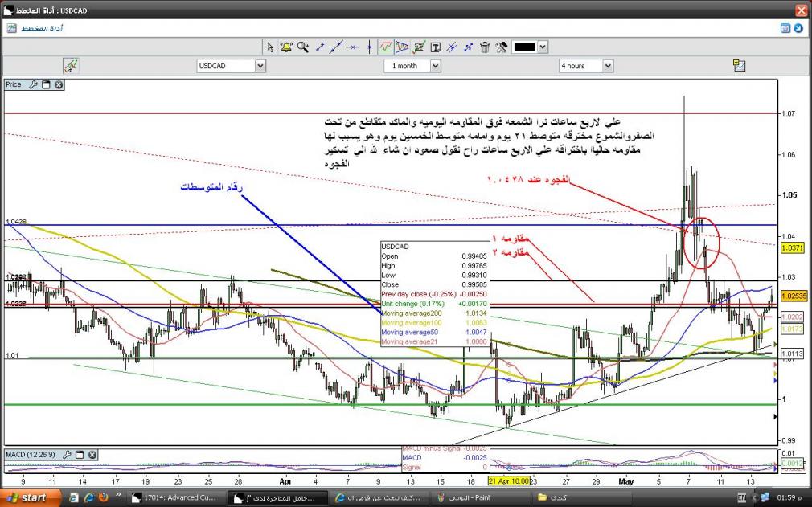
Task: Maximize the Price panel window icon
Action: (x=46, y=84)
